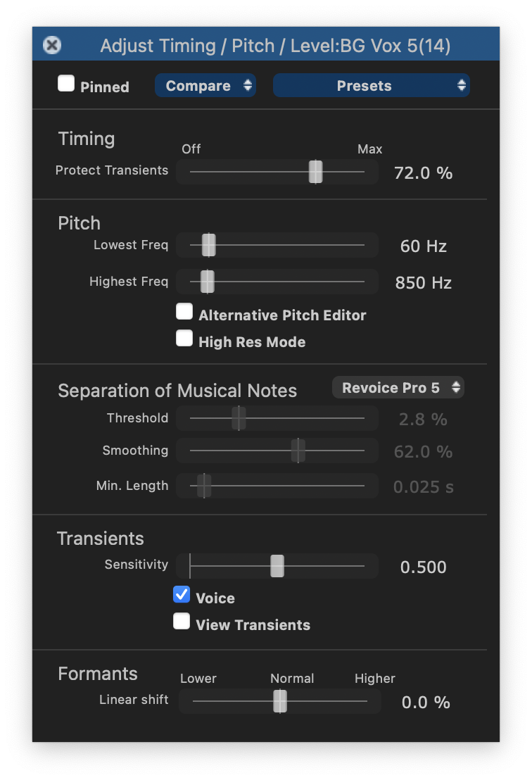Open the Presets dropdown menu
This screenshot has width=532, height=780.
click(371, 86)
